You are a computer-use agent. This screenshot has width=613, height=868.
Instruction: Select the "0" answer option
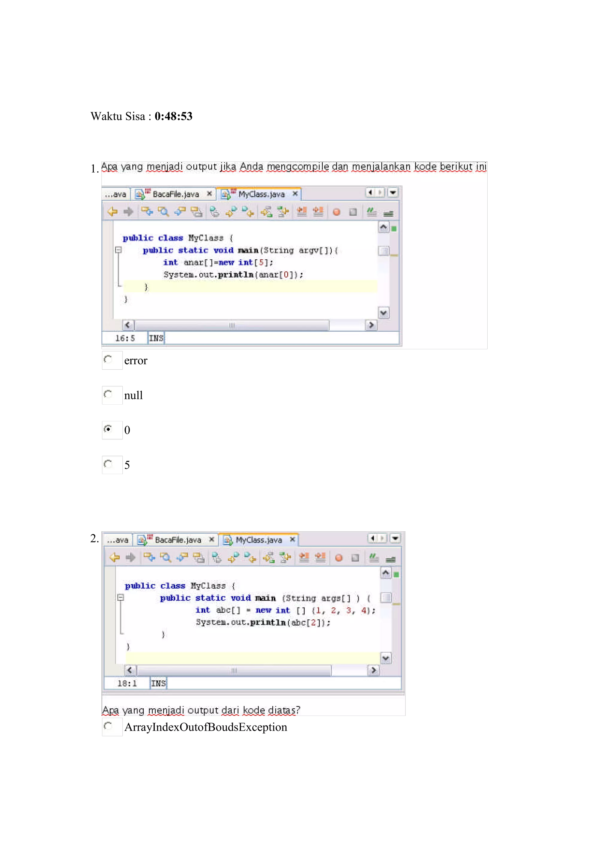coord(108,429)
